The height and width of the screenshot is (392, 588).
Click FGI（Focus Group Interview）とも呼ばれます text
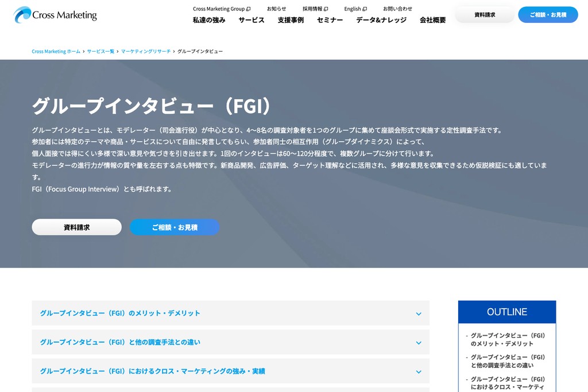(102, 189)
